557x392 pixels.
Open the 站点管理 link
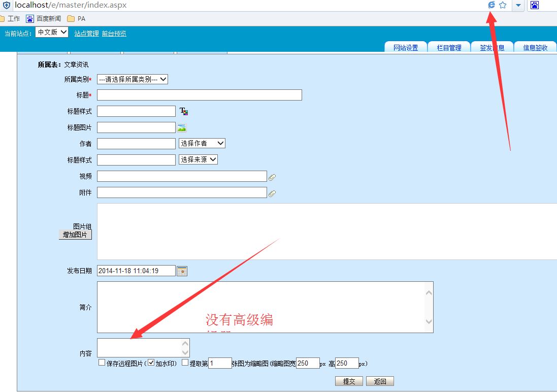coord(86,34)
